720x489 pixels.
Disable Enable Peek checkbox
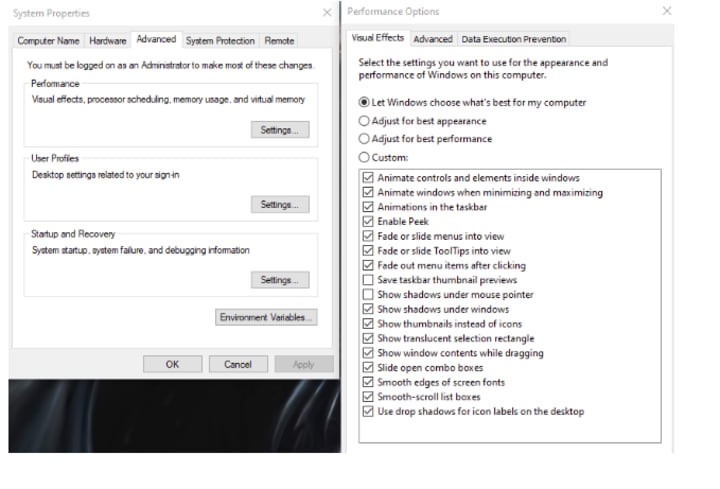368,221
